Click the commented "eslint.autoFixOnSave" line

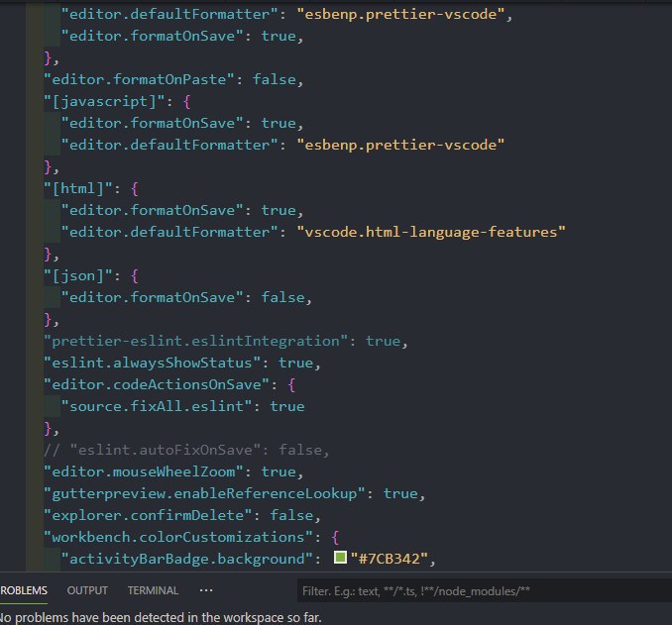(x=186, y=450)
